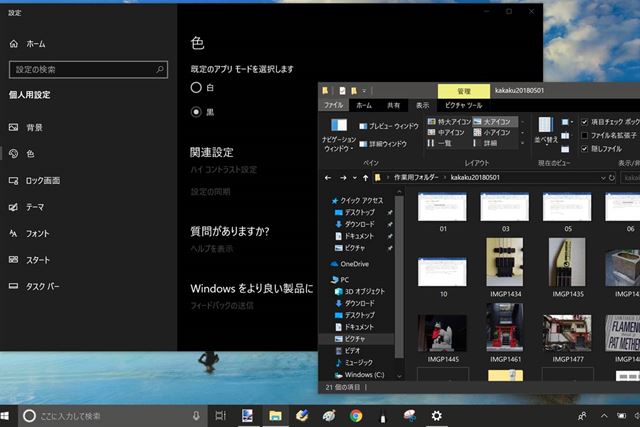
Task: Open the ナビゲーション ウィンドウ dropdown
Action: (x=339, y=135)
